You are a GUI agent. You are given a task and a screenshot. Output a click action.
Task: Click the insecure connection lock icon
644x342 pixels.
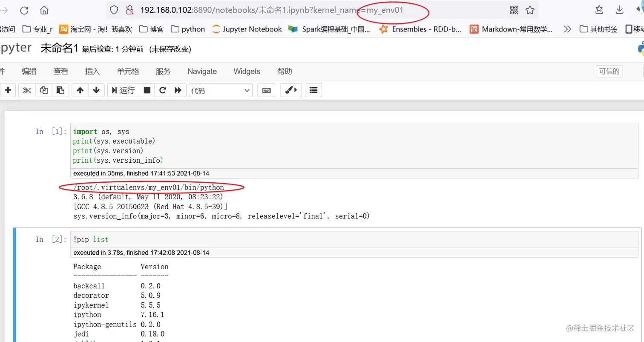click(130, 10)
